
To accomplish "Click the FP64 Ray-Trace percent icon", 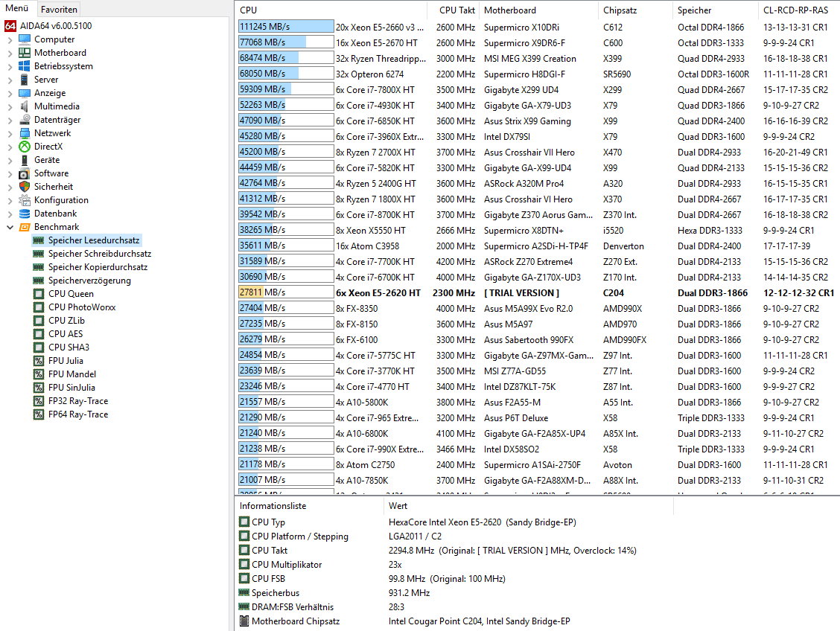I will click(x=39, y=414).
